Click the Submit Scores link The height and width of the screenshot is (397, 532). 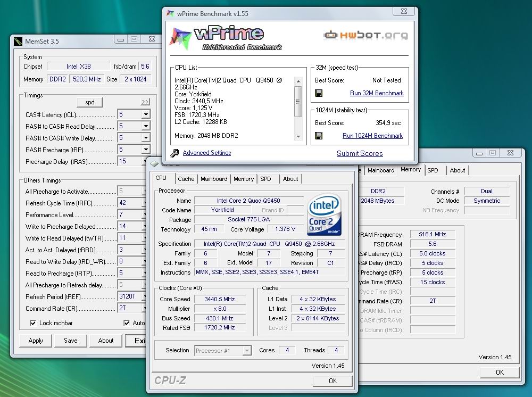coord(360,153)
